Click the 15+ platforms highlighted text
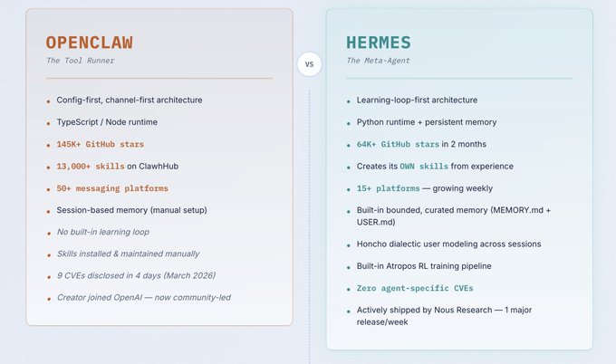The image size is (616, 364). click(x=388, y=188)
